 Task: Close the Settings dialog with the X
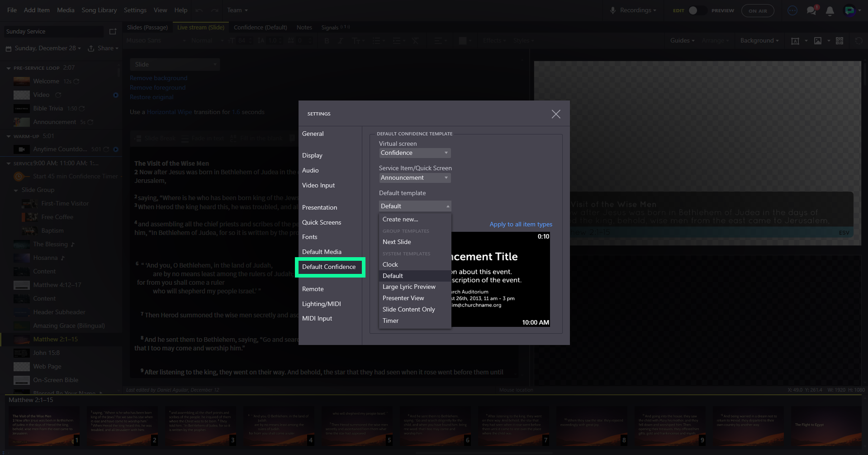click(x=556, y=114)
